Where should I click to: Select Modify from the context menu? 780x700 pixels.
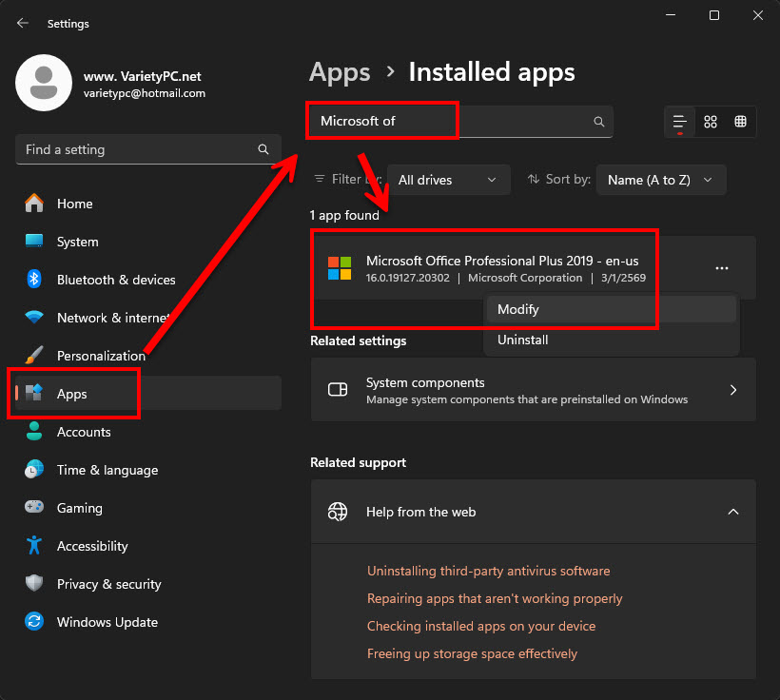click(612, 309)
